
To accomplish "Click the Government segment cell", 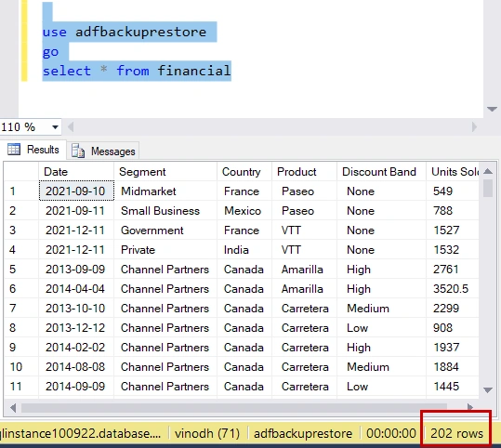I will (165, 231).
